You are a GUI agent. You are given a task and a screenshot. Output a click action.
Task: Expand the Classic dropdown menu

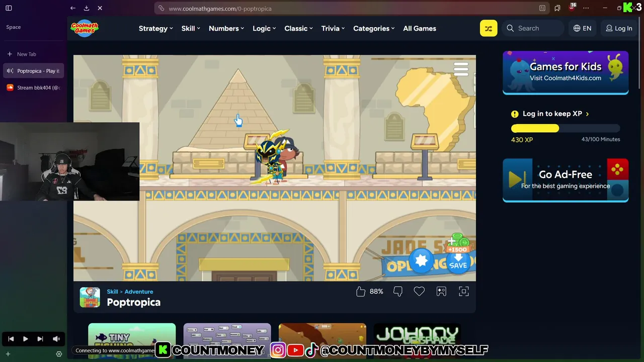(x=299, y=29)
